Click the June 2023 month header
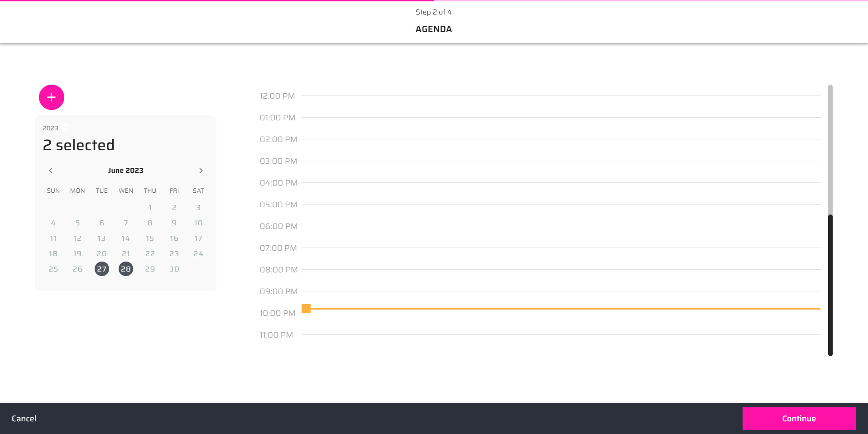 point(126,171)
